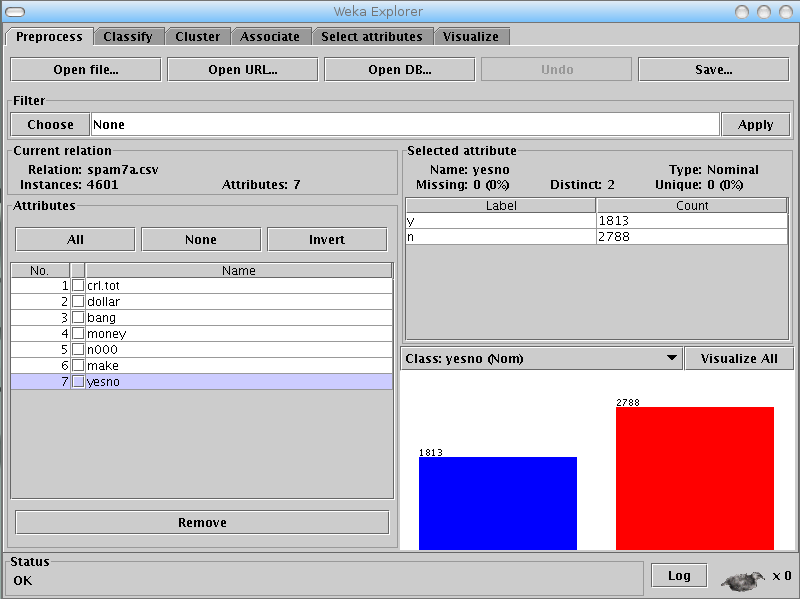
Task: Switch to the Classify tab
Action: [x=129, y=36]
